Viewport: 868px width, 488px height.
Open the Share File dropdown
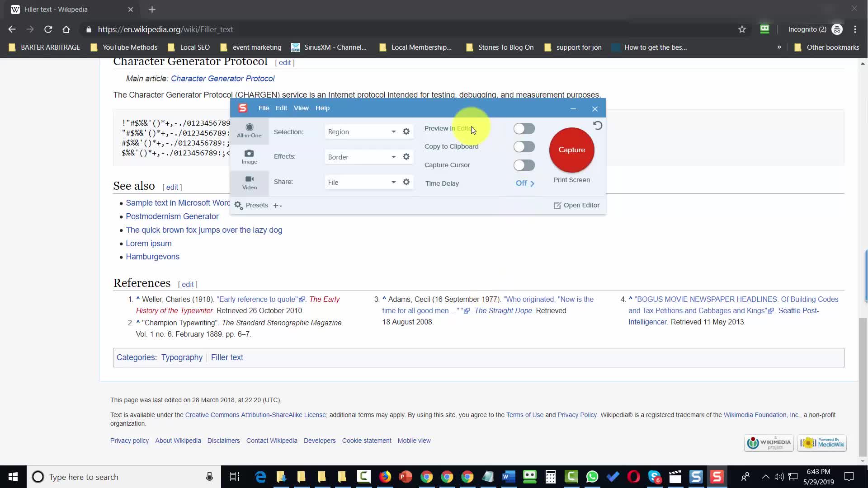[x=362, y=182]
